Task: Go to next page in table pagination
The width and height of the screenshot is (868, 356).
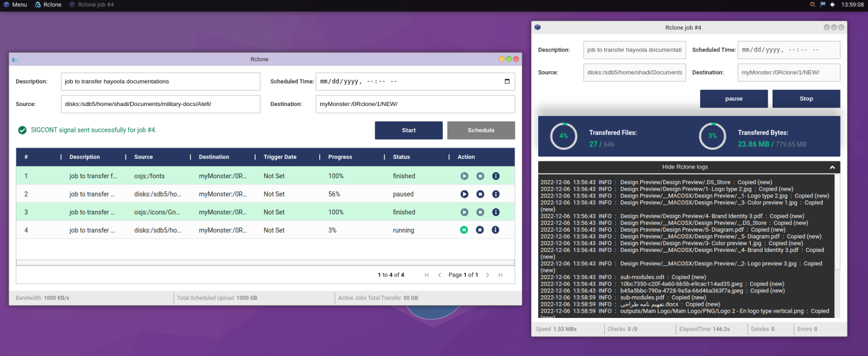Action: pyautogui.click(x=488, y=275)
